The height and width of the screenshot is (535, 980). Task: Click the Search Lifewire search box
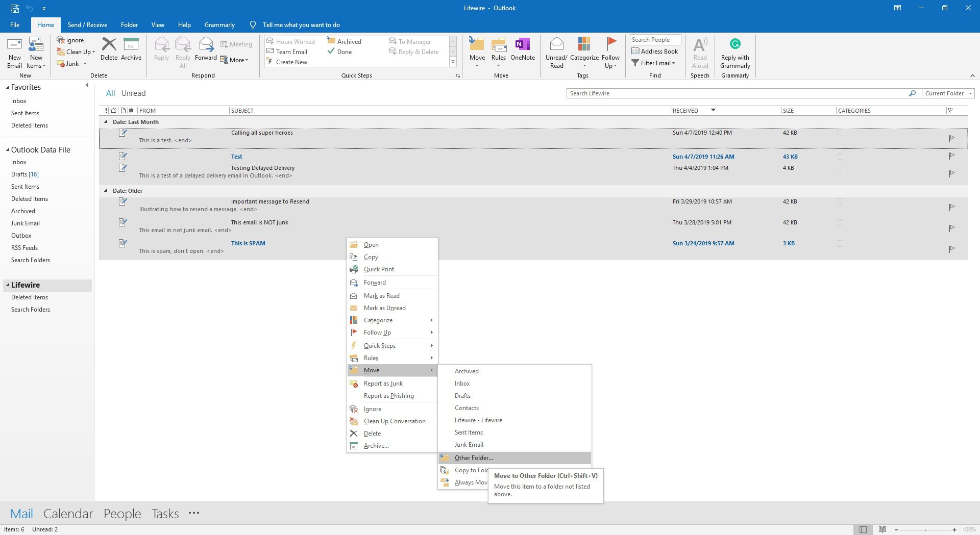[738, 93]
